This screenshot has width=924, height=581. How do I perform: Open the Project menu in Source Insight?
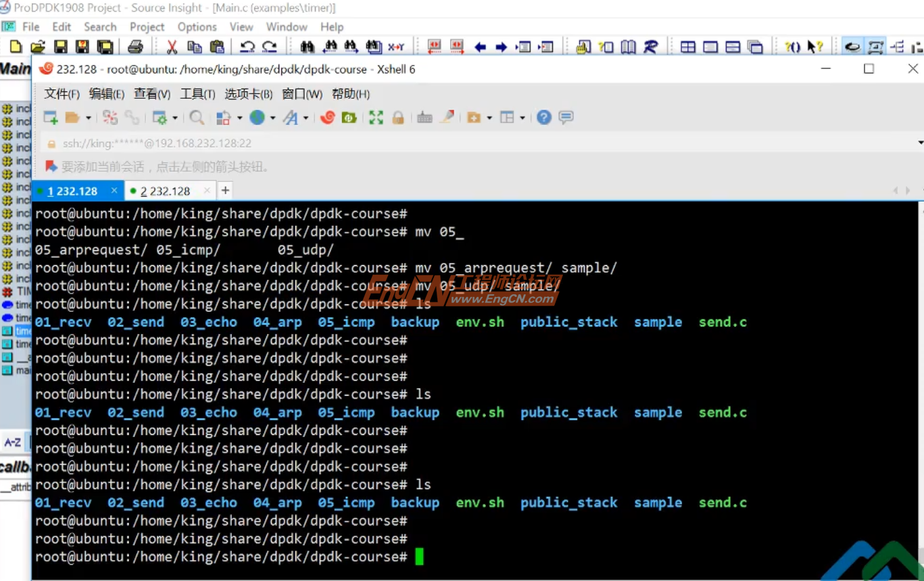[x=147, y=27]
